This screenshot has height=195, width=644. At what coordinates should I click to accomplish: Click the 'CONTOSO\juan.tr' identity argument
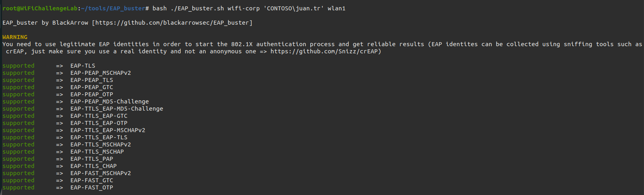click(x=294, y=8)
